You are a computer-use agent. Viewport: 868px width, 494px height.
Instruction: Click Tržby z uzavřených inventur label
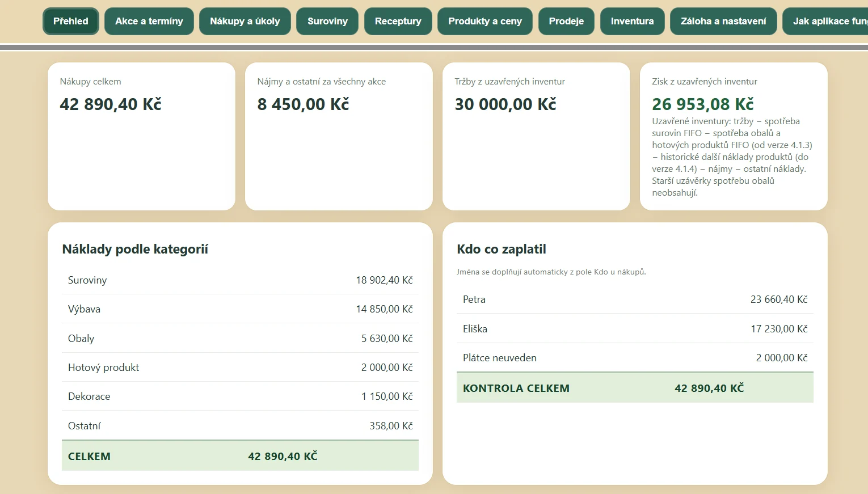tap(509, 82)
